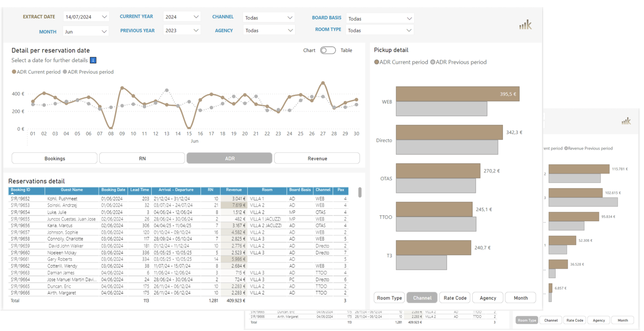Expand the Current Year dropdown showing 2024
This screenshot has height=331, width=644.
182,17
